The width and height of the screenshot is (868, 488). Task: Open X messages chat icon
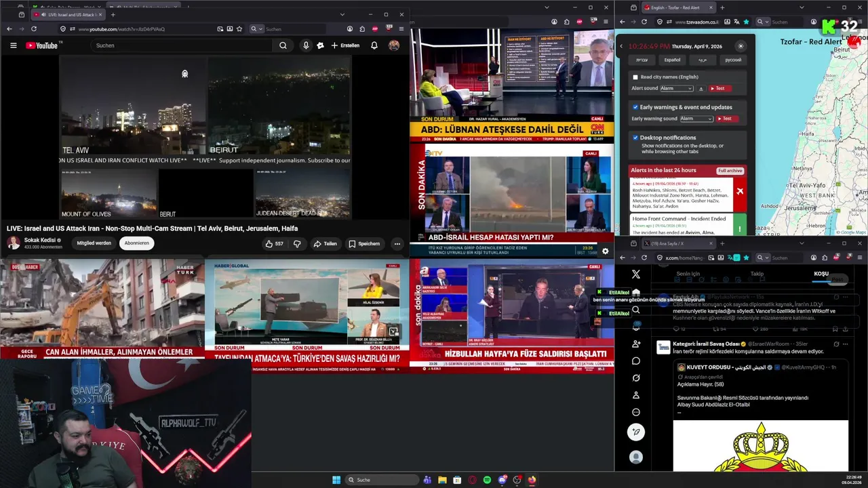tap(635, 361)
